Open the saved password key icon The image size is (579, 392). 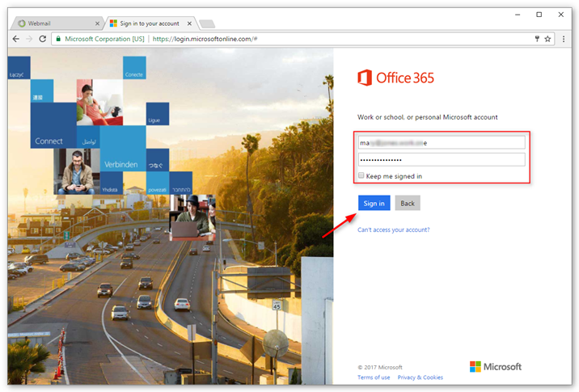(536, 39)
